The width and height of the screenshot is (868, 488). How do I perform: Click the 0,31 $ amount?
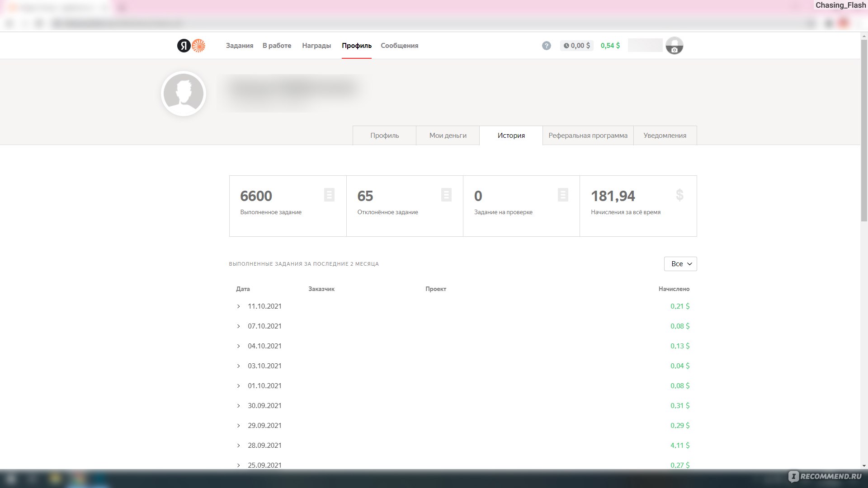coord(680,406)
